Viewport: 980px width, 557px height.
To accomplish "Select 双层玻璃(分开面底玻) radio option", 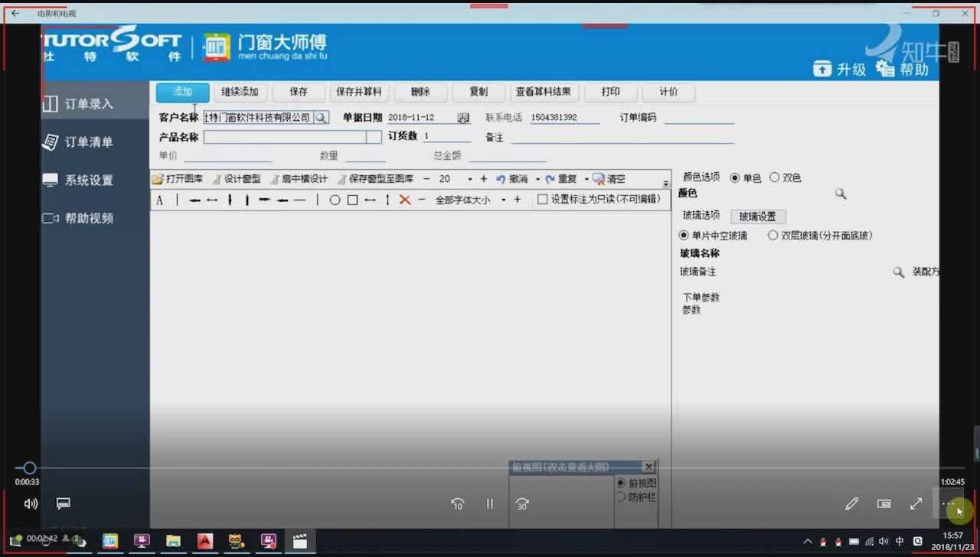I will pos(773,236).
